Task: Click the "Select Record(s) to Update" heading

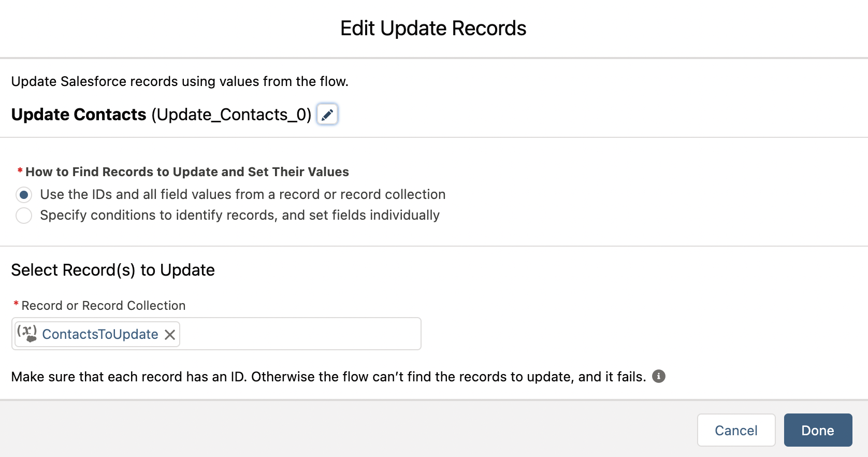Action: point(113,270)
